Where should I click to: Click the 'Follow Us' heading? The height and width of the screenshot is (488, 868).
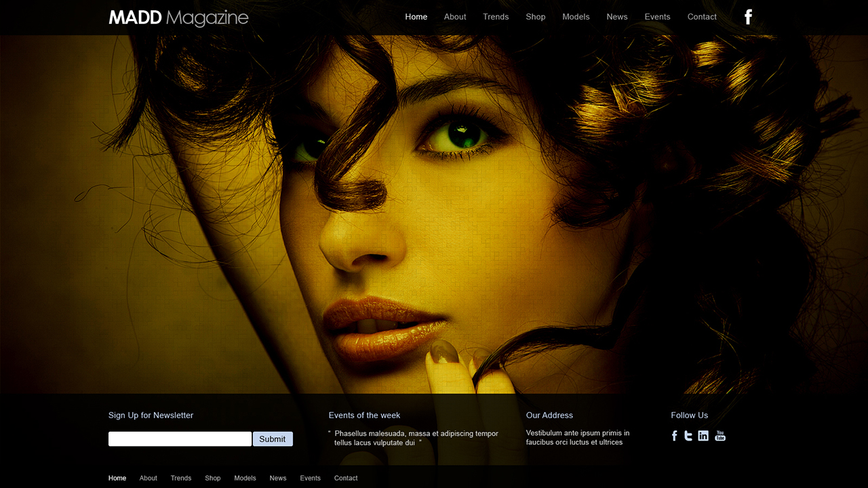coord(690,415)
